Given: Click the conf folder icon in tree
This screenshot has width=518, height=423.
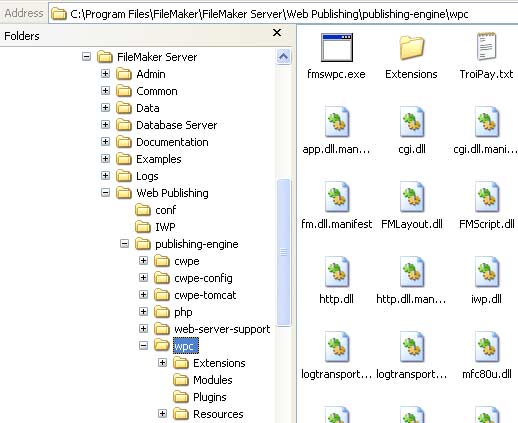Looking at the screenshot, I should point(143,210).
